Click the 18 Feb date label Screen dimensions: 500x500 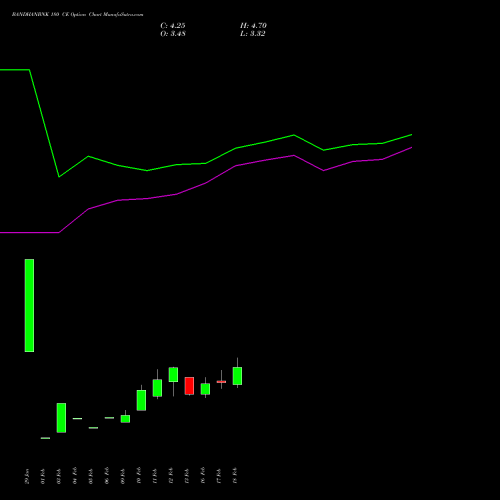235,475
